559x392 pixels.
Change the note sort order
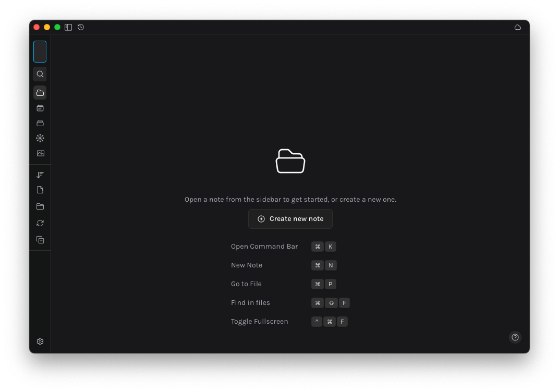pos(40,175)
